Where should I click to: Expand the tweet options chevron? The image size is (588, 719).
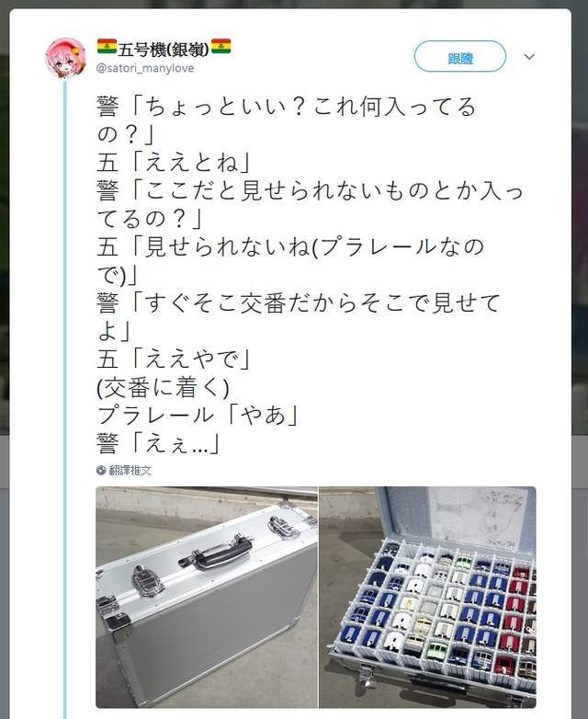click(529, 57)
